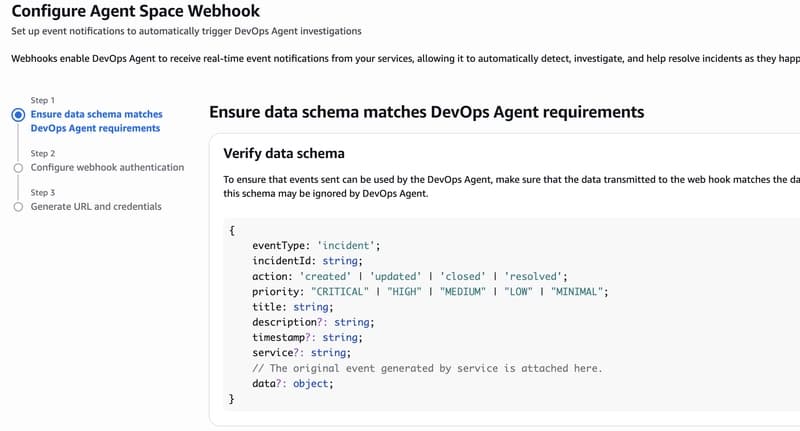Image resolution: width=800 pixels, height=431 pixels.
Task: Click 'Verify data schema' panel heading
Action: [284, 154]
